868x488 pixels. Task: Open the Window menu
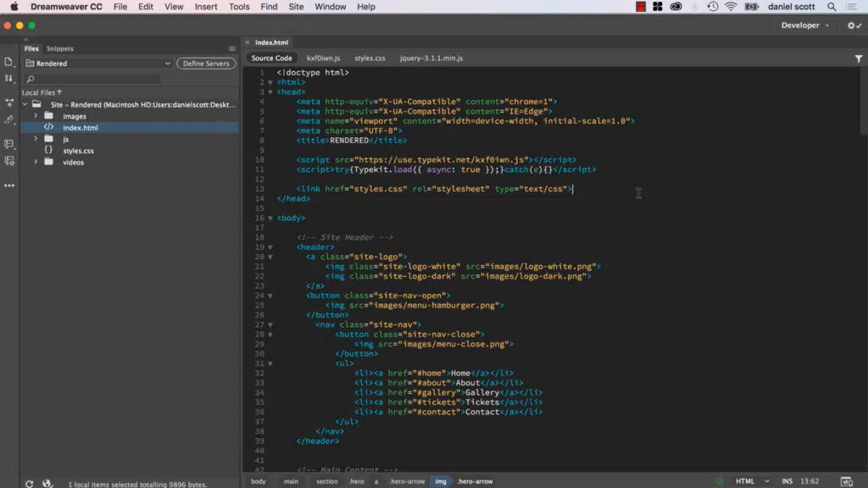pyautogui.click(x=331, y=7)
